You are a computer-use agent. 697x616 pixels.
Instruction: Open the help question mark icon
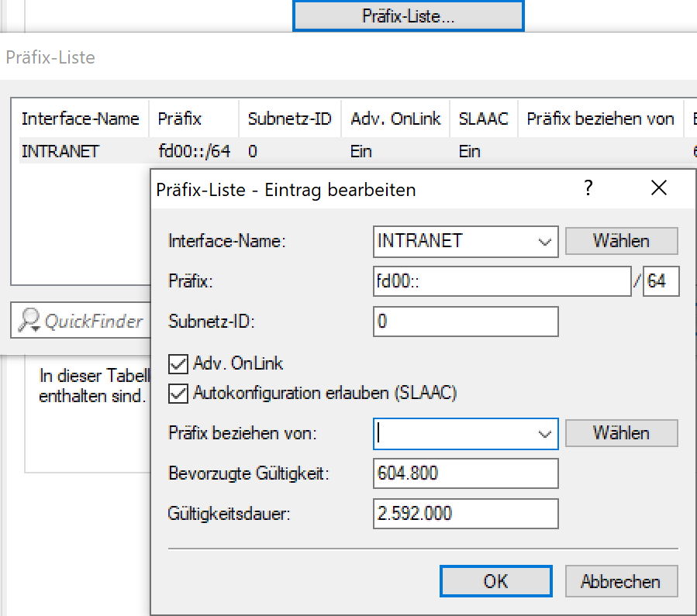pos(588,188)
